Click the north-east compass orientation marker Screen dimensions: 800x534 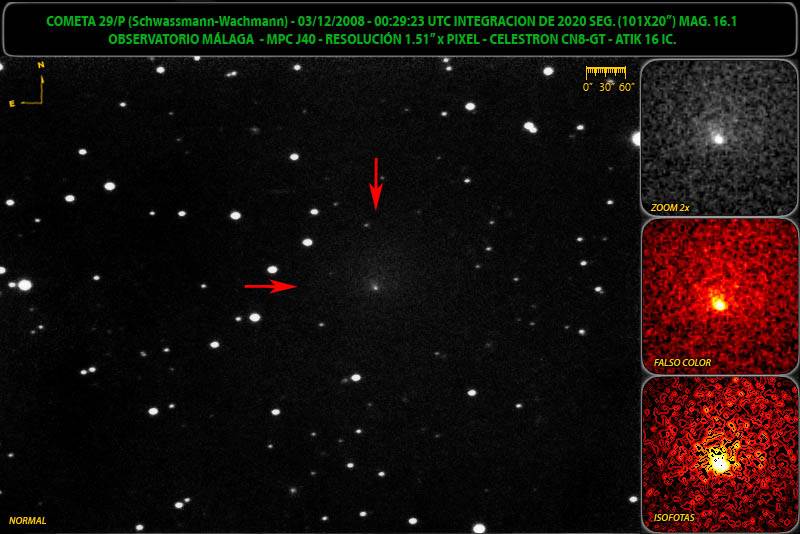29,84
